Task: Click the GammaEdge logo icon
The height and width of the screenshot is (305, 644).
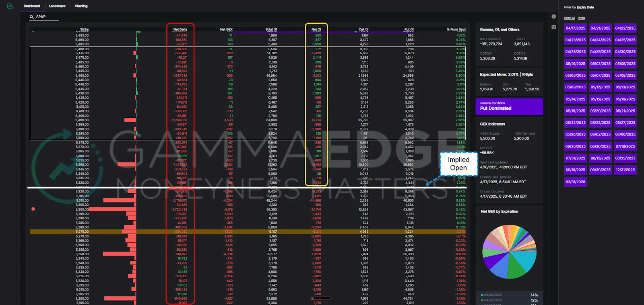Action: [x=10, y=6]
